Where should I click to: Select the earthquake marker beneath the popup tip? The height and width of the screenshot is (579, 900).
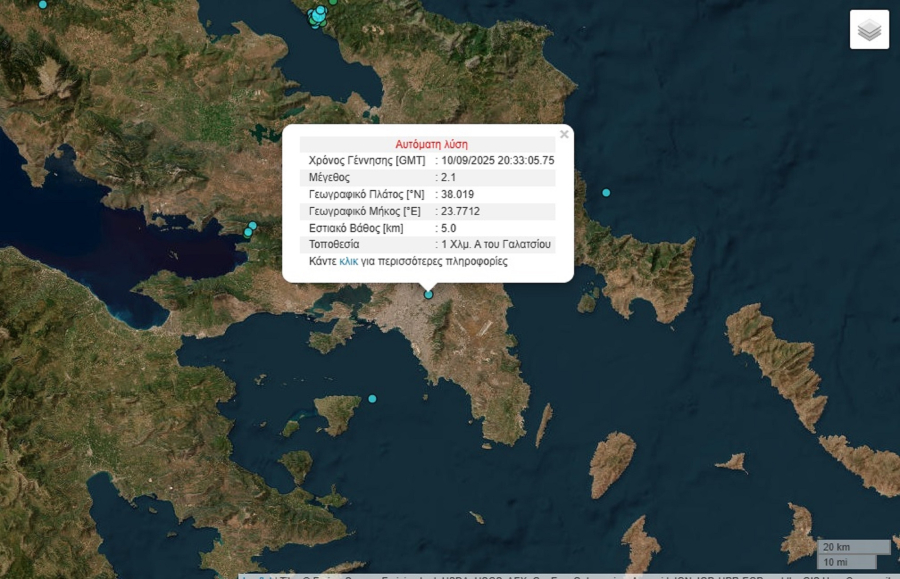[x=429, y=294]
